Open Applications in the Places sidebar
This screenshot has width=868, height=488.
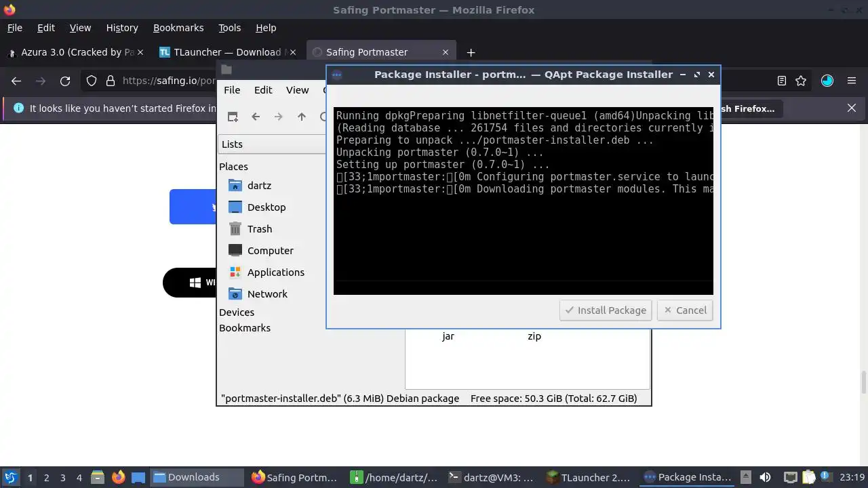click(x=275, y=272)
